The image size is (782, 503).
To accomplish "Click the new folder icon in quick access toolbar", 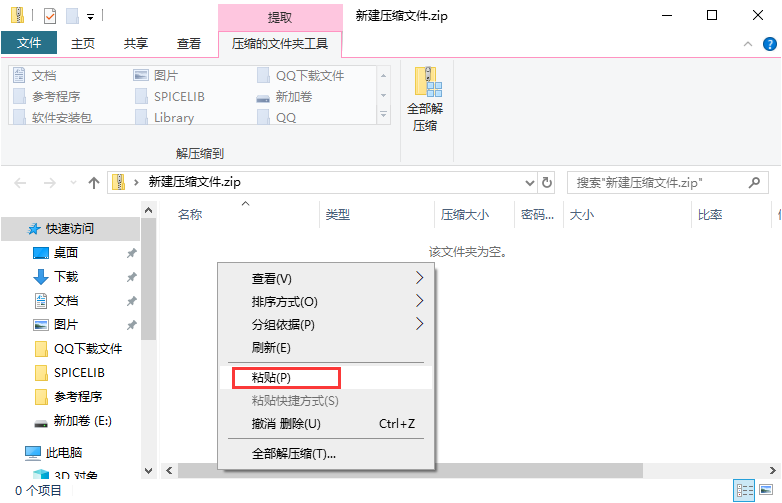I will [x=73, y=16].
